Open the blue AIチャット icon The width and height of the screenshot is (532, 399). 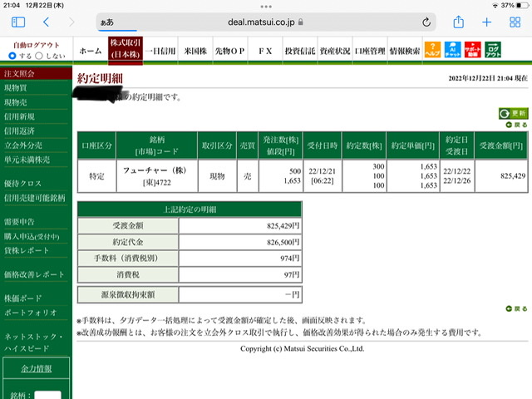(x=452, y=50)
